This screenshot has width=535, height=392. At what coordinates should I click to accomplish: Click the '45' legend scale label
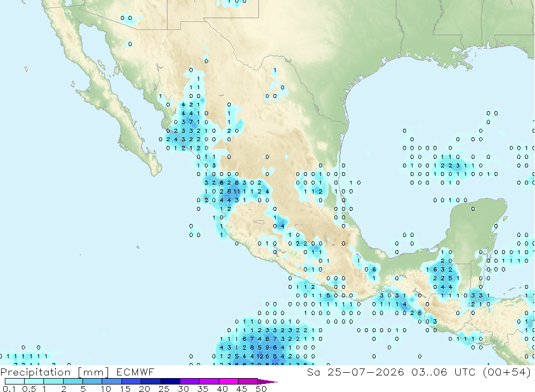(x=242, y=389)
